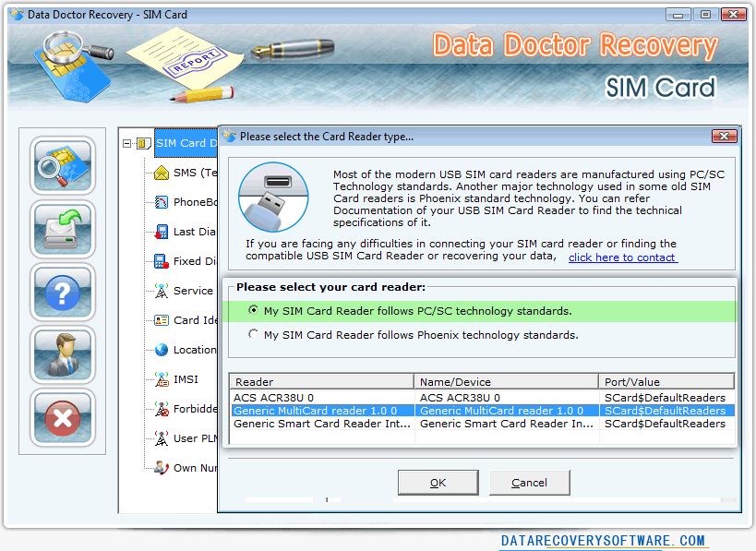This screenshot has width=756, height=551.
Task: Click the Card Identification icon in the tree
Action: point(161,320)
